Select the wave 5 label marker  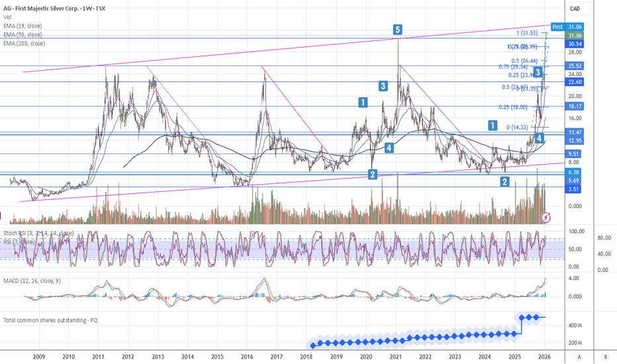click(397, 29)
